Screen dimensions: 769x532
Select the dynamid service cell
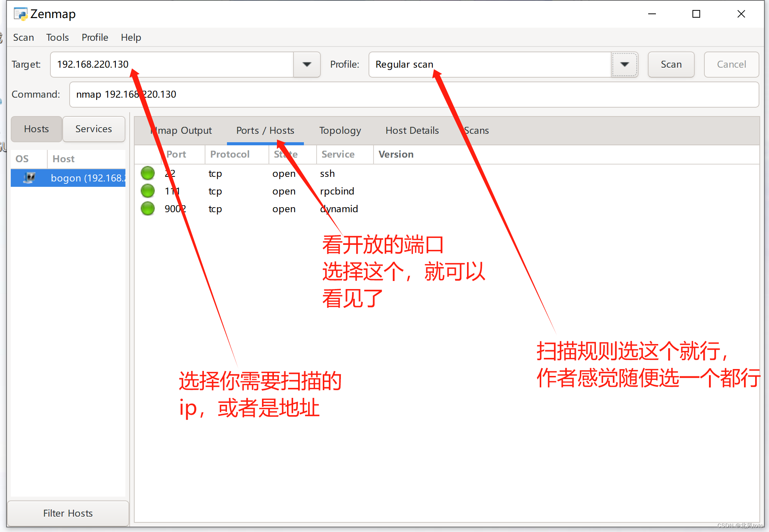pos(339,209)
